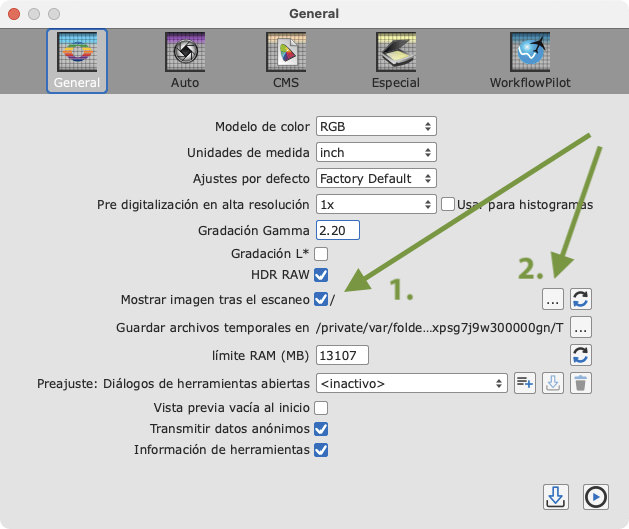Open the Modelo de color dropdown
This screenshot has height=529, width=629.
[375, 127]
